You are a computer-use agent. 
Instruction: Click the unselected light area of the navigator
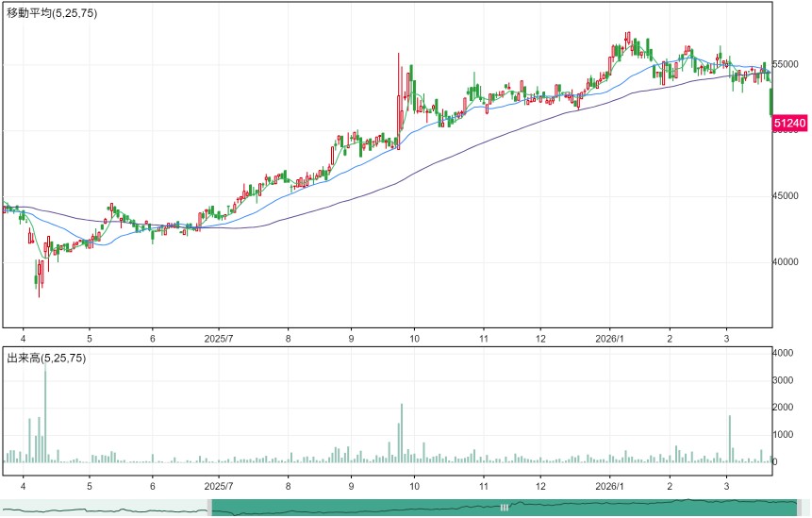[104, 508]
